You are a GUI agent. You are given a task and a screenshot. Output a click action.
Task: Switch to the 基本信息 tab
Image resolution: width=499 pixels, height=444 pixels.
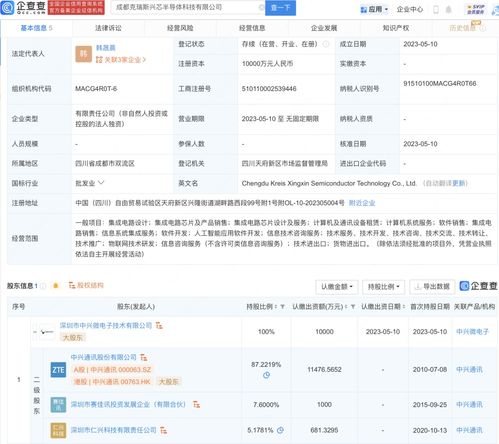pos(36,28)
